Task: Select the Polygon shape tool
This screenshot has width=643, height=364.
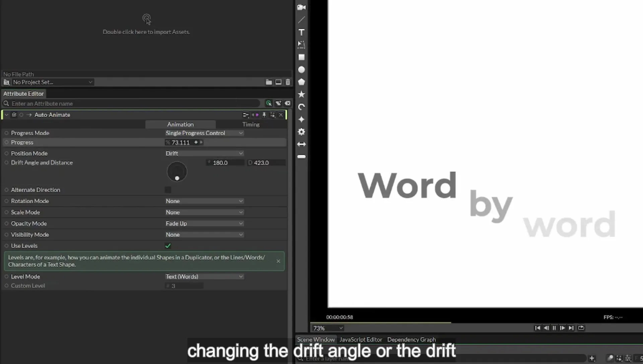Action: coord(301,82)
